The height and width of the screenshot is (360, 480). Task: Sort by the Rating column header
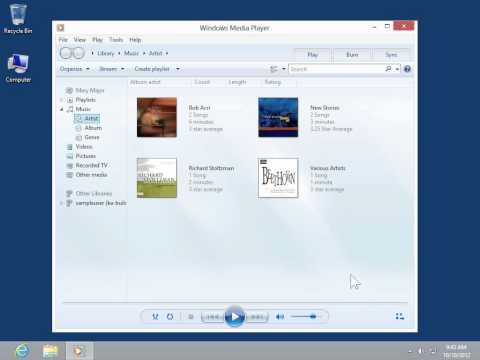pos(273,82)
